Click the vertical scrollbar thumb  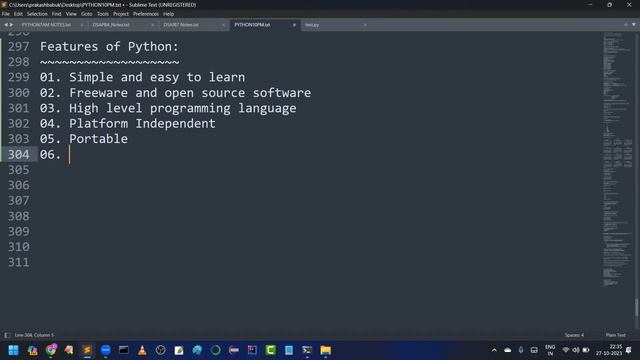pyautogui.click(x=636, y=307)
